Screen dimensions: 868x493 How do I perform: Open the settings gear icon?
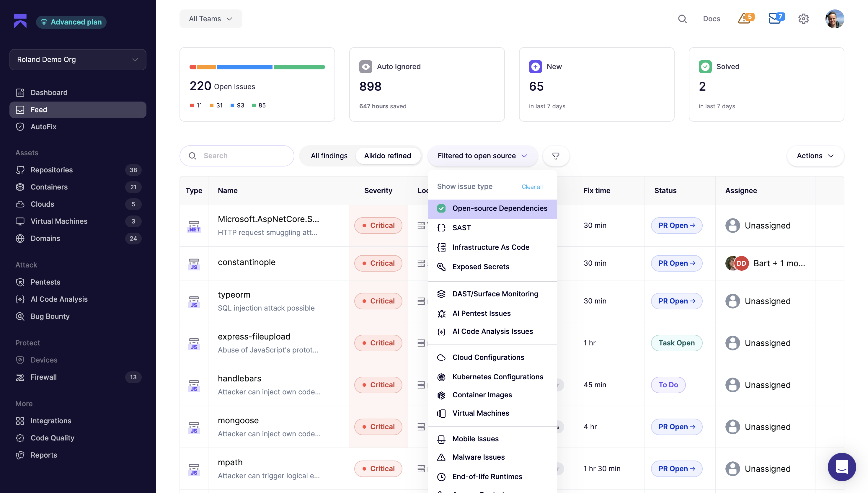(x=803, y=19)
